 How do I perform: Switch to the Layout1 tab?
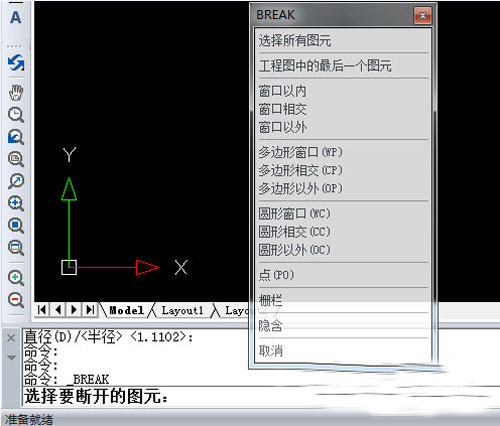click(x=183, y=310)
